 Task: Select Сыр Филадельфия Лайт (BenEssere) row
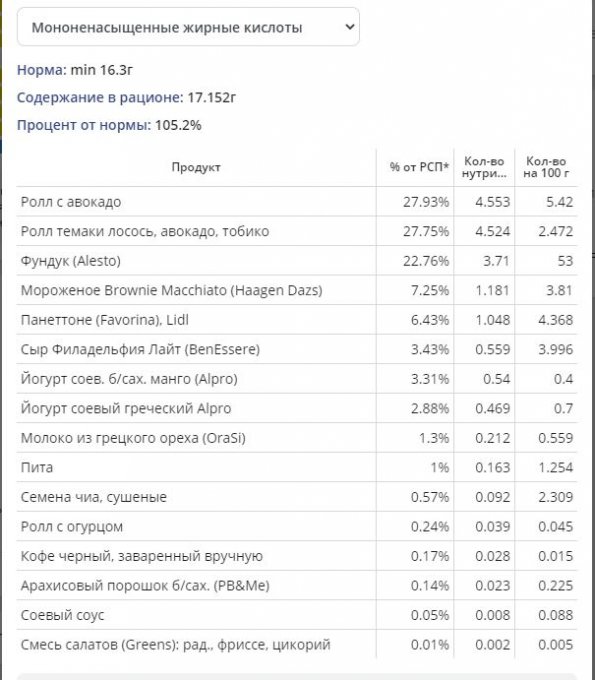297,349
